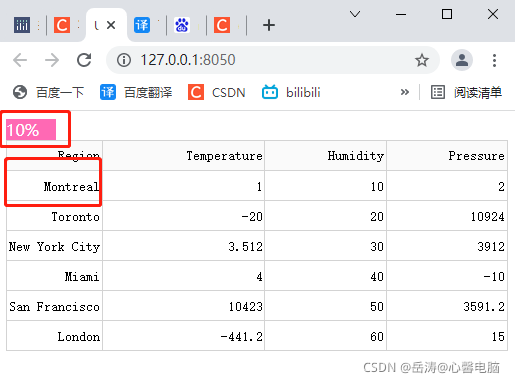Select the Toronto region cell
The height and width of the screenshot is (383, 515).
tap(54, 216)
